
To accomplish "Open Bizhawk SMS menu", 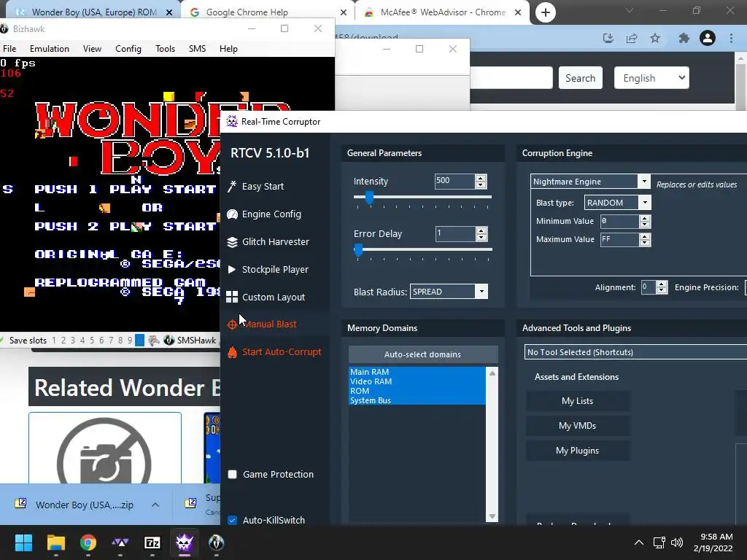I will [x=197, y=49].
